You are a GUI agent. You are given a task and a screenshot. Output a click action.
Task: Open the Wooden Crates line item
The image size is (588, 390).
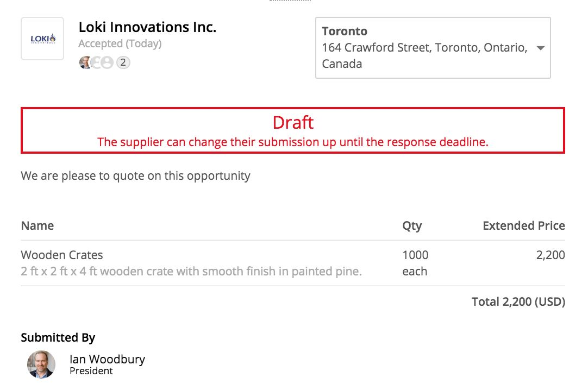pyautogui.click(x=62, y=255)
